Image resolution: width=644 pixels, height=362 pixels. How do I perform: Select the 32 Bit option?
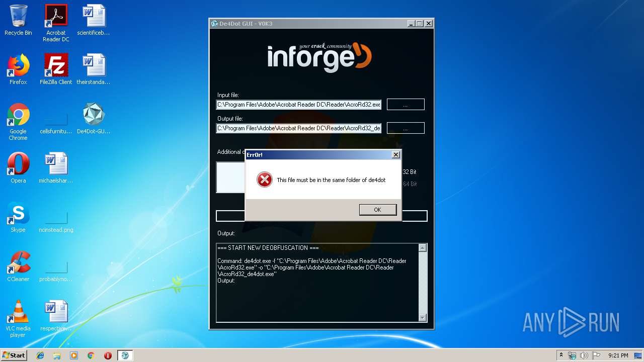pos(409,172)
